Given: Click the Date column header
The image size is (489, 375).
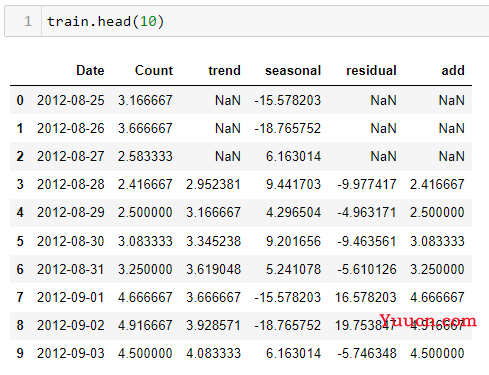Looking at the screenshot, I should click(90, 70).
